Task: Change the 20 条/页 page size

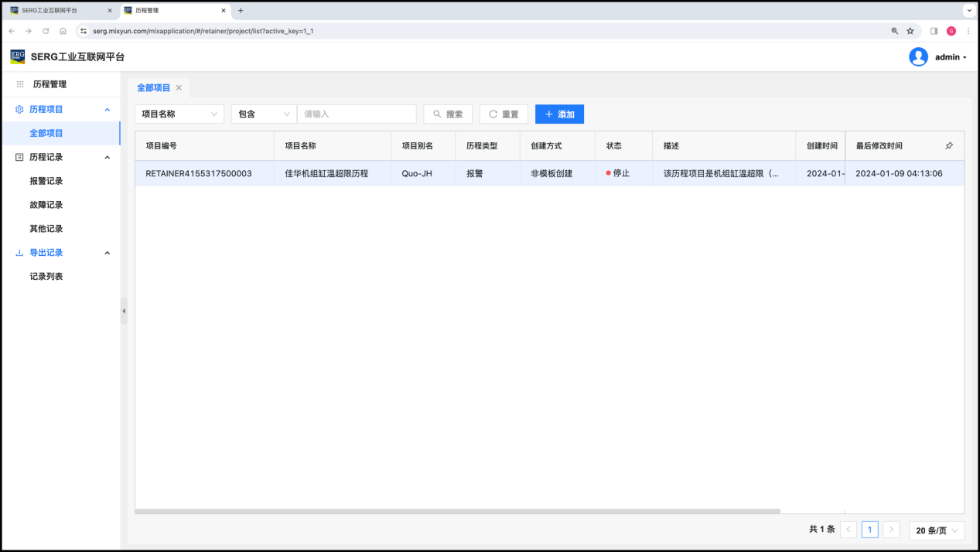Action: 937,530
